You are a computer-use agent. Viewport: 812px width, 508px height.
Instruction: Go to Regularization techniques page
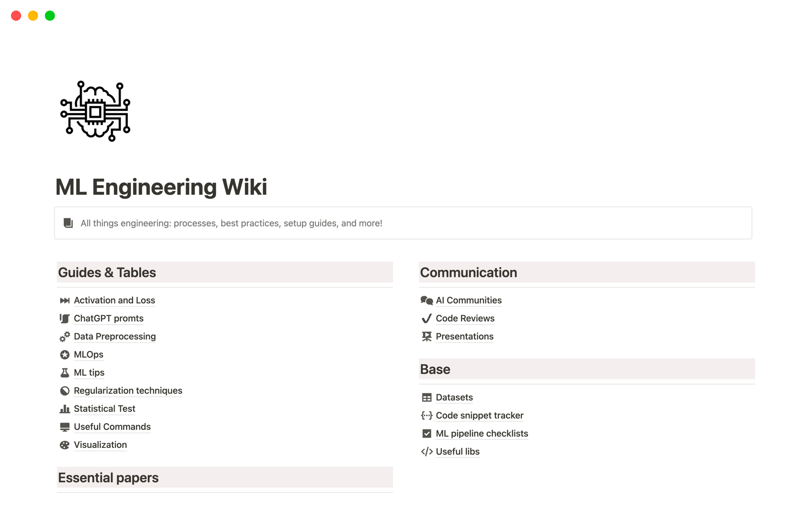click(128, 391)
